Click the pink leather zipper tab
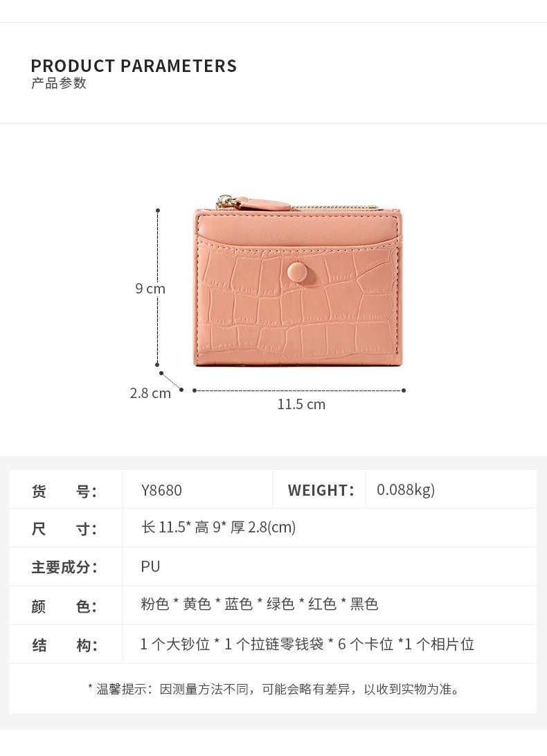Image resolution: width=547 pixels, height=756 pixels. coord(264,204)
